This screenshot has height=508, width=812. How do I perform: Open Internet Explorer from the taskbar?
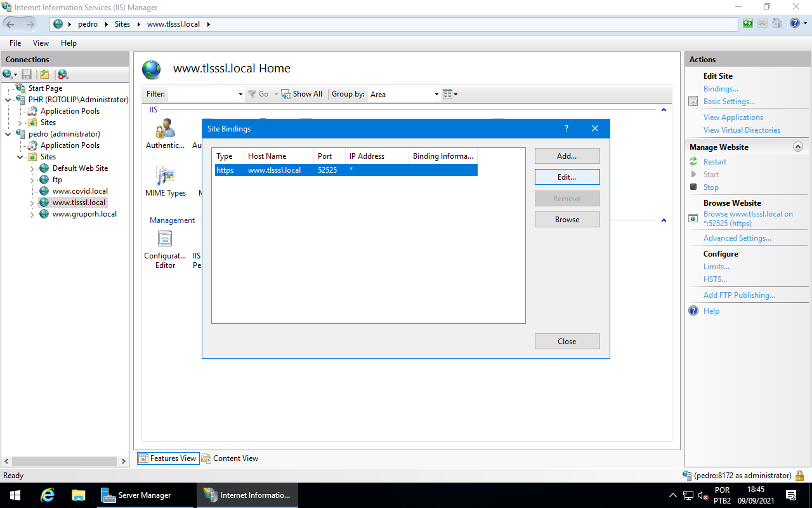47,495
